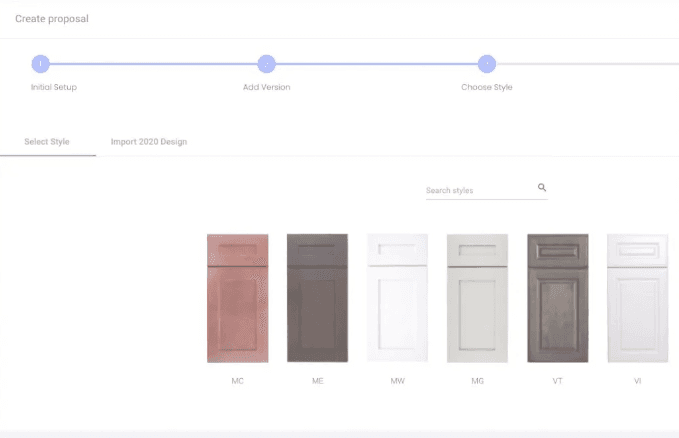Open the Import 2020 Design tab
Viewport: 679px width, 438px height.
pos(149,142)
